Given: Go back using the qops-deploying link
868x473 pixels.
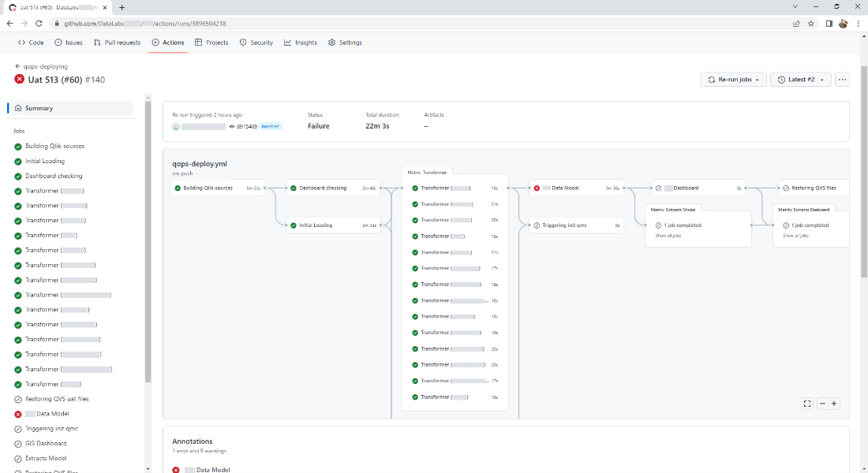Looking at the screenshot, I should (x=45, y=66).
